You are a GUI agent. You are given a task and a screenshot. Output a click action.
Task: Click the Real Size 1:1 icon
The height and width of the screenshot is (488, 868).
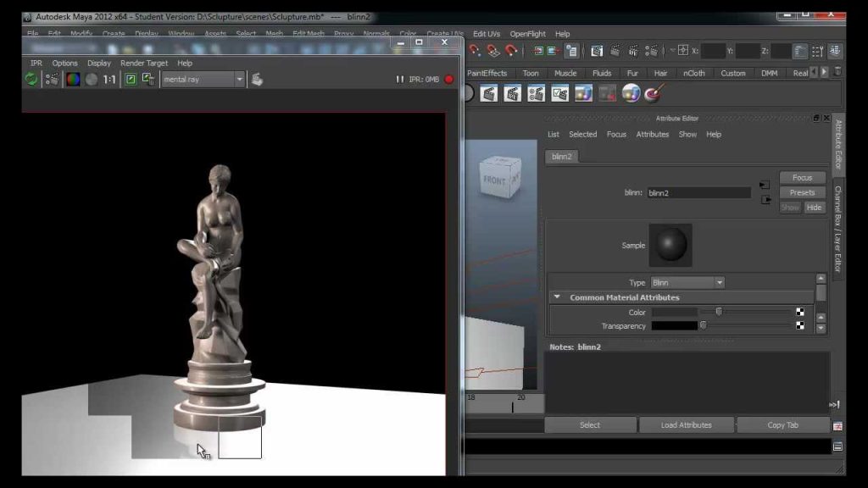109,79
